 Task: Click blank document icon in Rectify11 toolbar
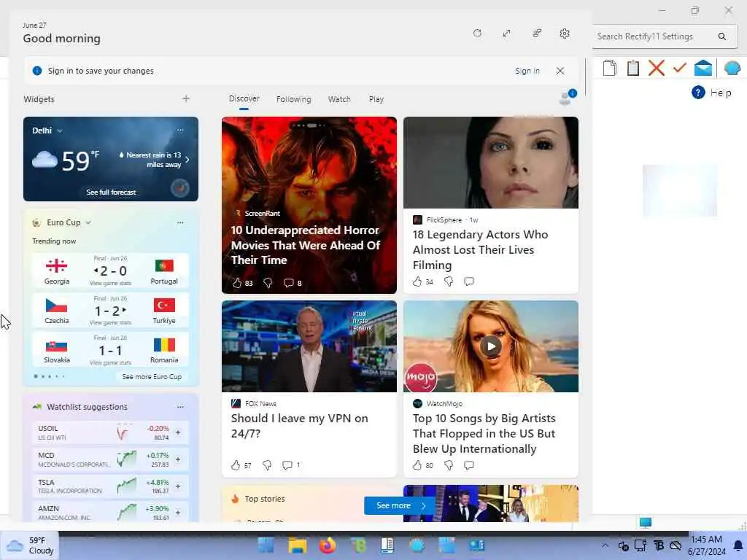[609, 68]
